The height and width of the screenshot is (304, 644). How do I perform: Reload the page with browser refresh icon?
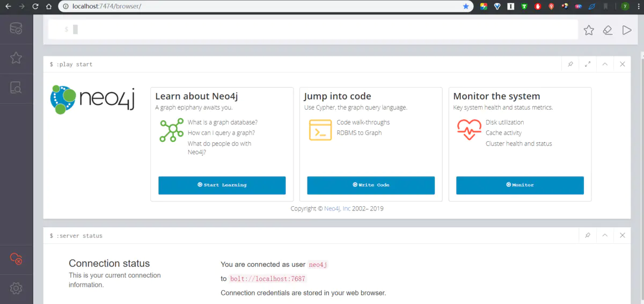pyautogui.click(x=35, y=6)
